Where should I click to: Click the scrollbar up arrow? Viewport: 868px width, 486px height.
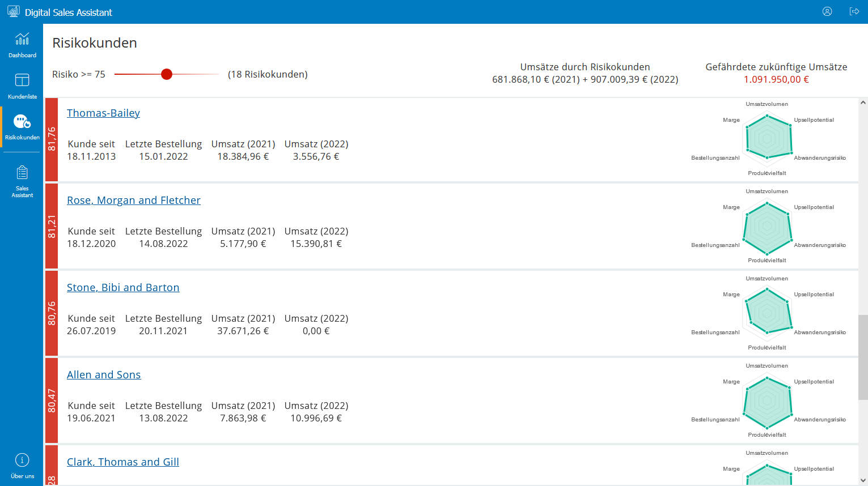point(863,103)
